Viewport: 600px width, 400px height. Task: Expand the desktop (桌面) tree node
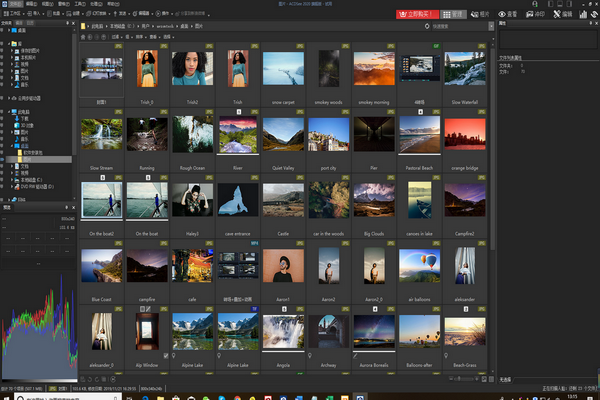tap(9, 30)
